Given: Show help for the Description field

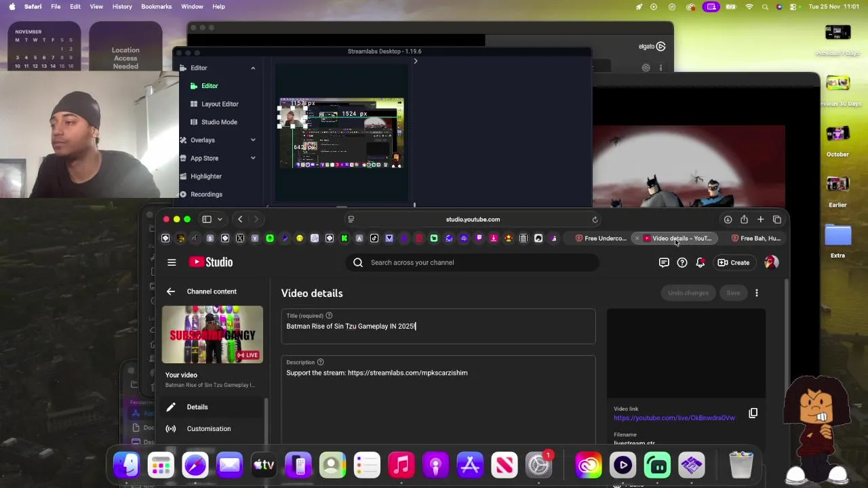Looking at the screenshot, I should pyautogui.click(x=320, y=362).
